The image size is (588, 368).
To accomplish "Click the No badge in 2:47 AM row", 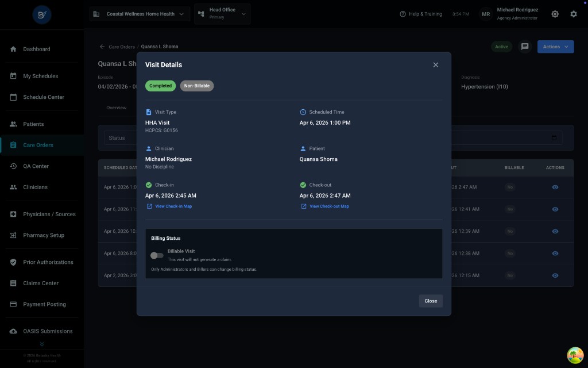I will (x=510, y=187).
